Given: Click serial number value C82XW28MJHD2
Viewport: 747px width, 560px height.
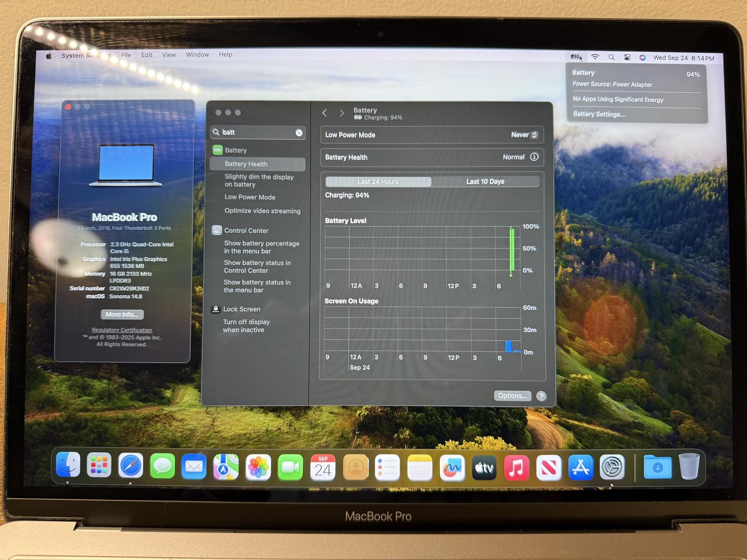Looking at the screenshot, I should click(x=130, y=289).
